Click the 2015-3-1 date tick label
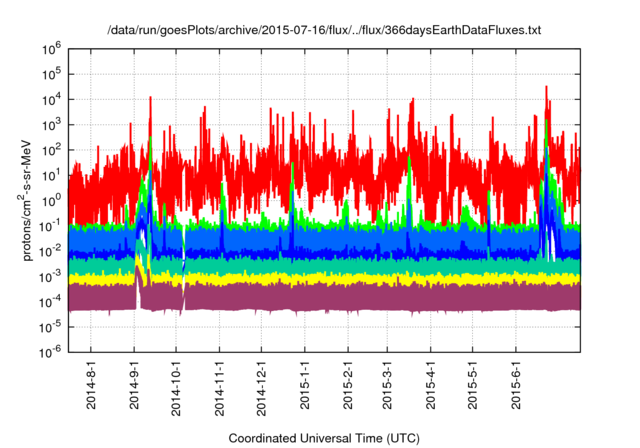This screenshot has height=448, width=640. [387, 385]
